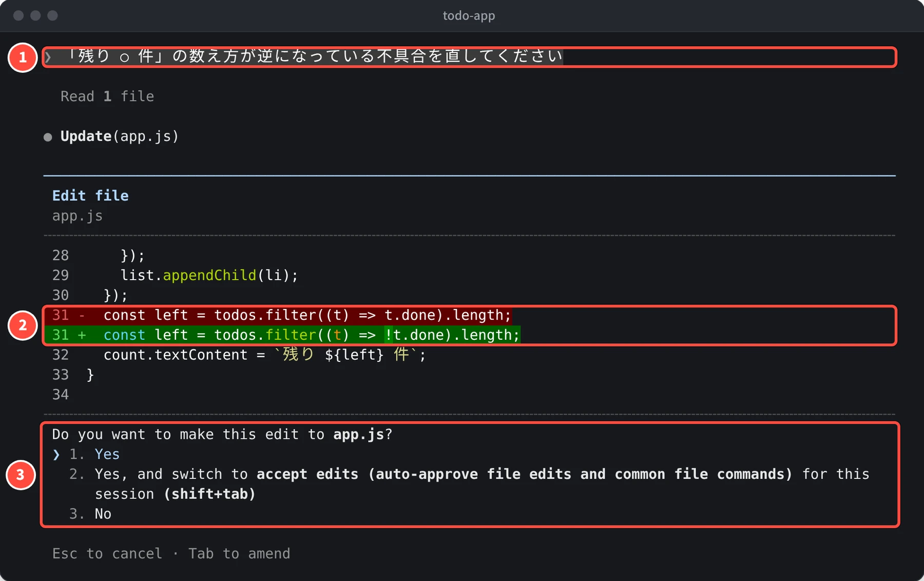Choose Yes and switch to accept edits
The image size is (924, 581).
469,483
